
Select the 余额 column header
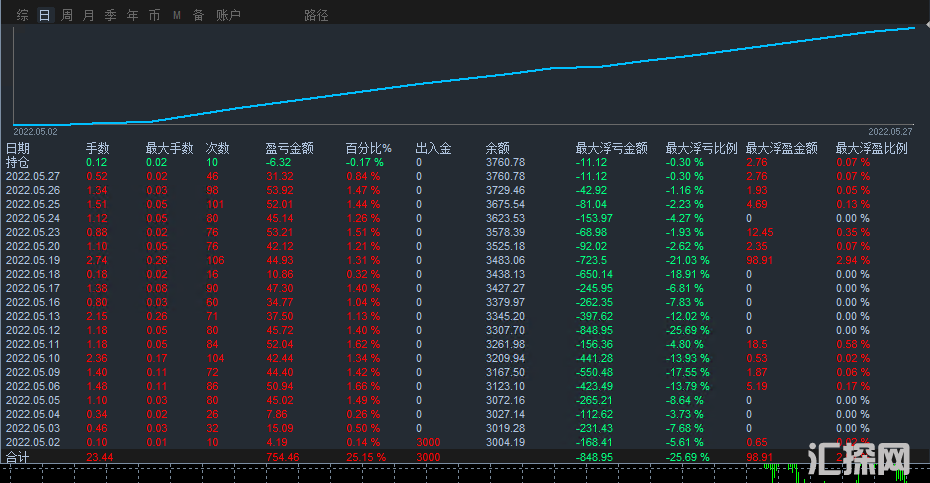click(497, 148)
